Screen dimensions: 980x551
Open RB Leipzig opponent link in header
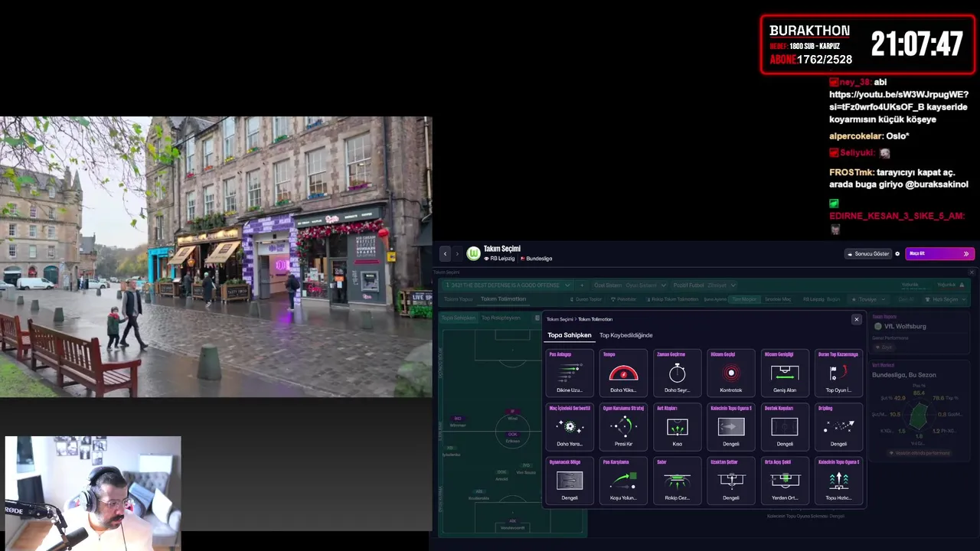[499, 259]
